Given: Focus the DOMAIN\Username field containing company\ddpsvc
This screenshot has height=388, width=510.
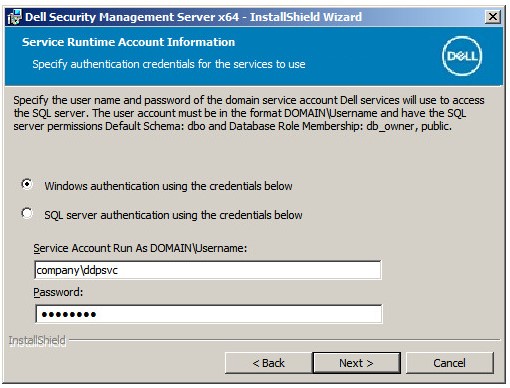Looking at the screenshot, I should pos(208,270).
